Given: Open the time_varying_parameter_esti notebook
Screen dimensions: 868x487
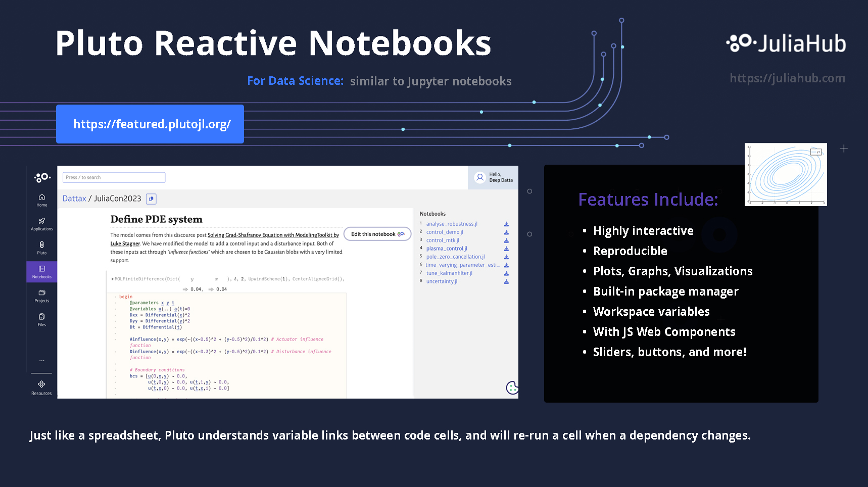Looking at the screenshot, I should [462, 265].
